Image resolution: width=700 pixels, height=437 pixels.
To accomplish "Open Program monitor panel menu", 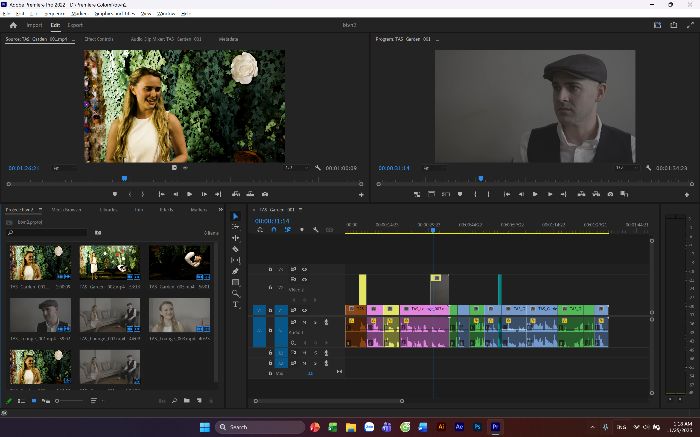I will (x=438, y=39).
